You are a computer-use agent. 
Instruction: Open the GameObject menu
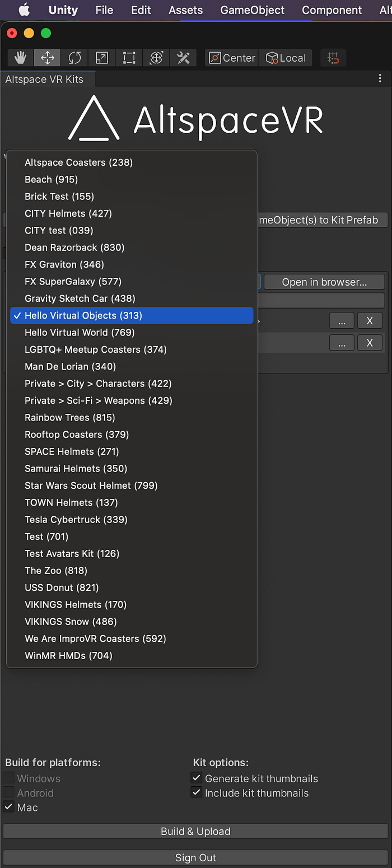pos(252,10)
